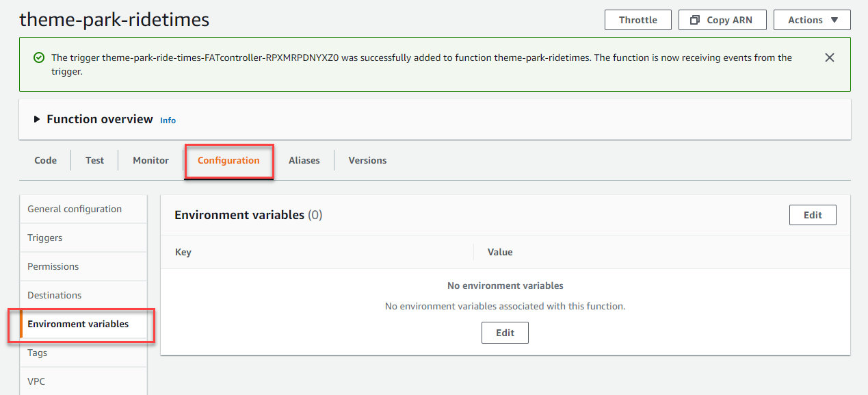Open the Info link beside Function overview

point(168,120)
